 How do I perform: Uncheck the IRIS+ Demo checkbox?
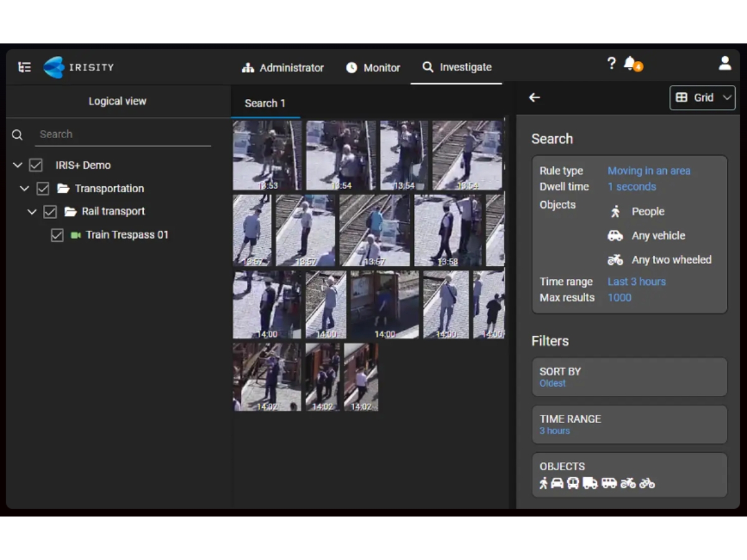point(36,166)
